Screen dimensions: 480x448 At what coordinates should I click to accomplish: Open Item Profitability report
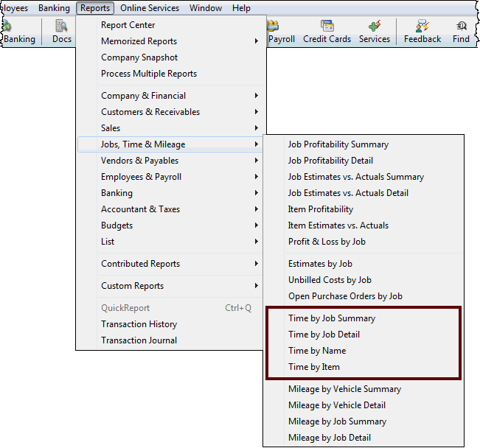click(x=364, y=209)
